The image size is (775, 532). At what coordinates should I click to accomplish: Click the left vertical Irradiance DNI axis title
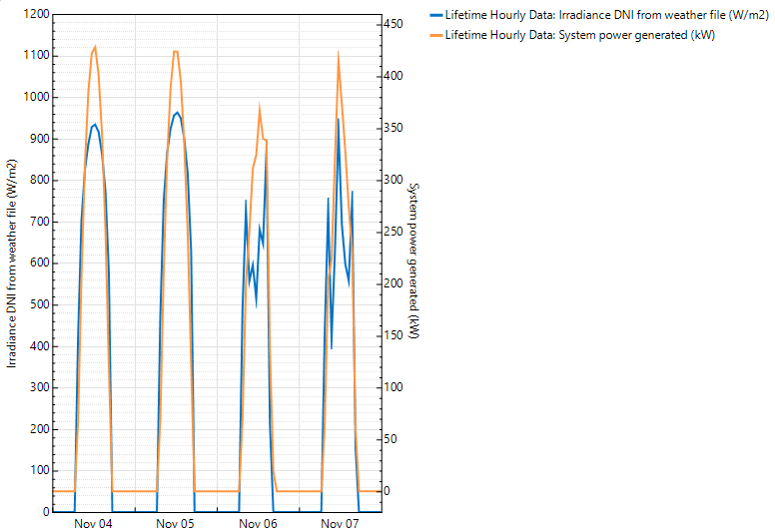coord(12,264)
